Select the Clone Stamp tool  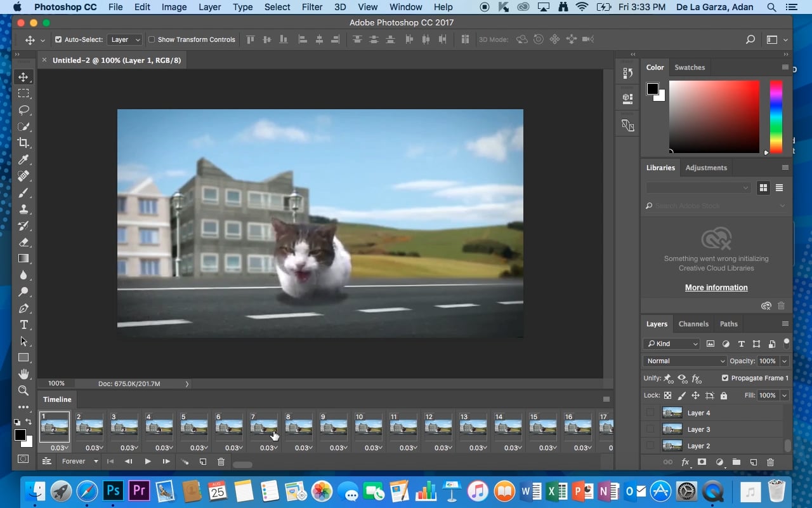tap(23, 209)
